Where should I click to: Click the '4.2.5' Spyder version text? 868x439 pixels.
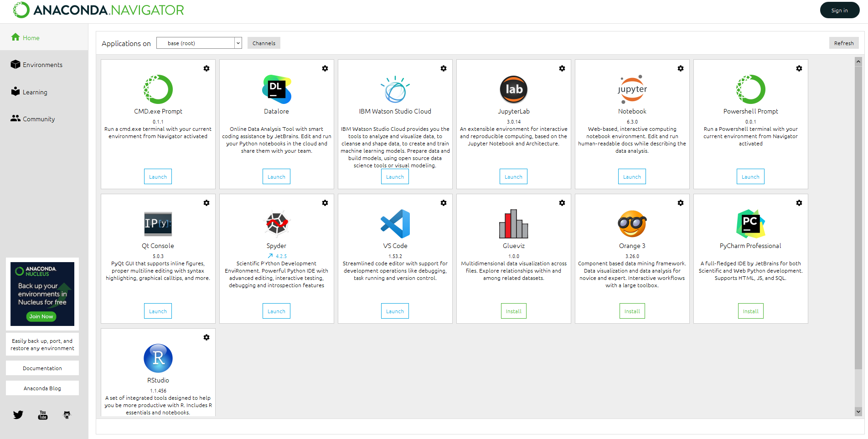coord(281,256)
